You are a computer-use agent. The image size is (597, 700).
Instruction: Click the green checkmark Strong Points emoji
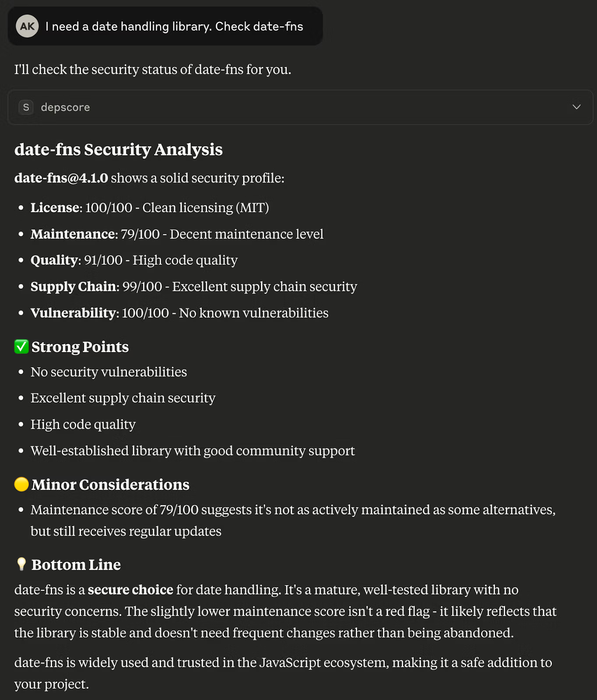click(x=21, y=346)
